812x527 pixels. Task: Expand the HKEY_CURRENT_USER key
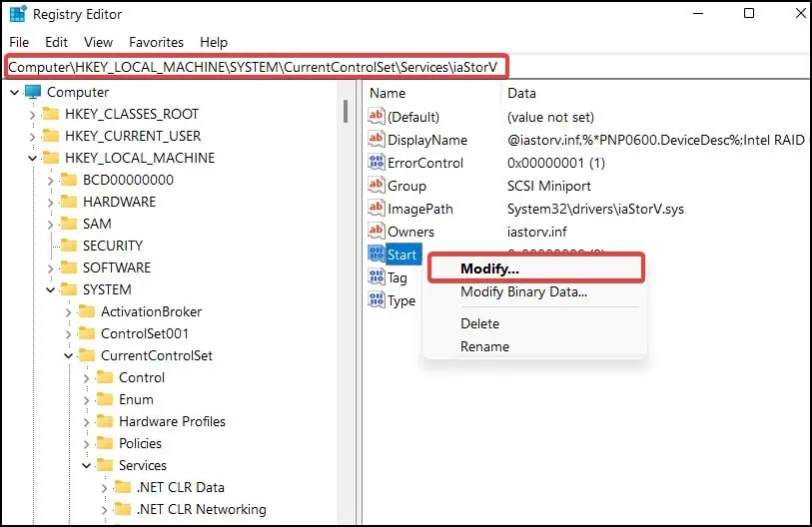point(32,137)
